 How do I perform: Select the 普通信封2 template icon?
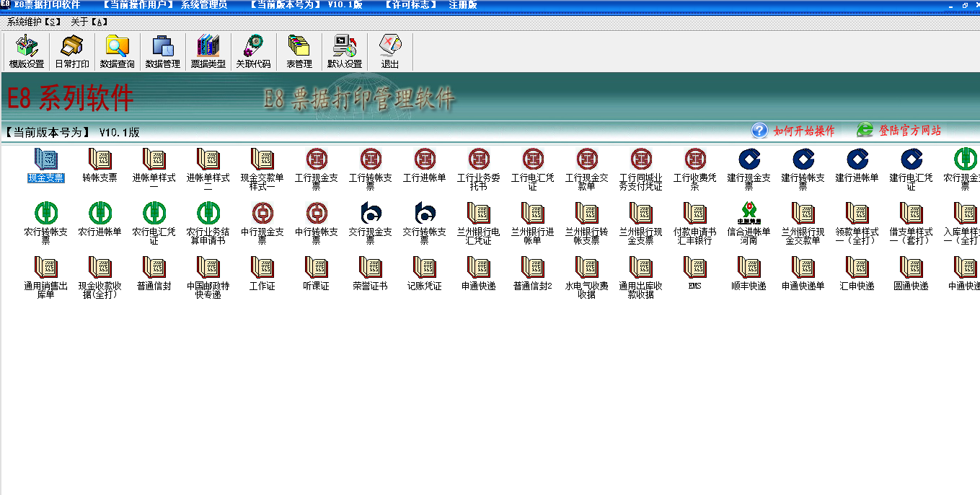click(x=532, y=274)
